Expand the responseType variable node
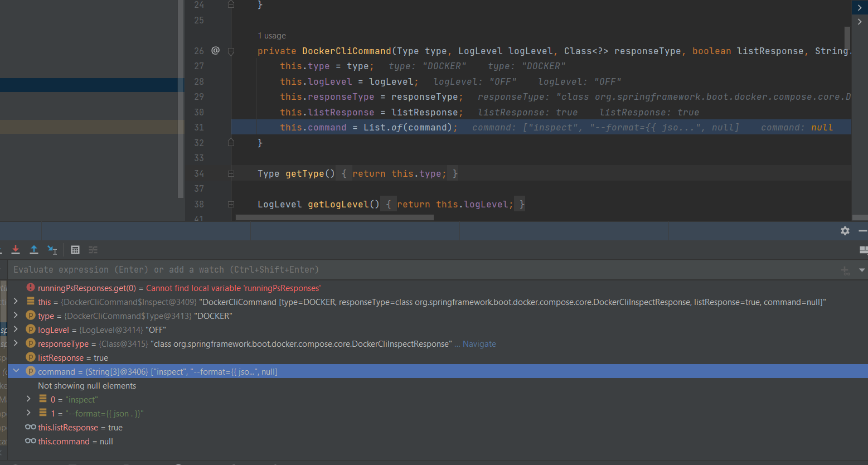 pos(16,343)
